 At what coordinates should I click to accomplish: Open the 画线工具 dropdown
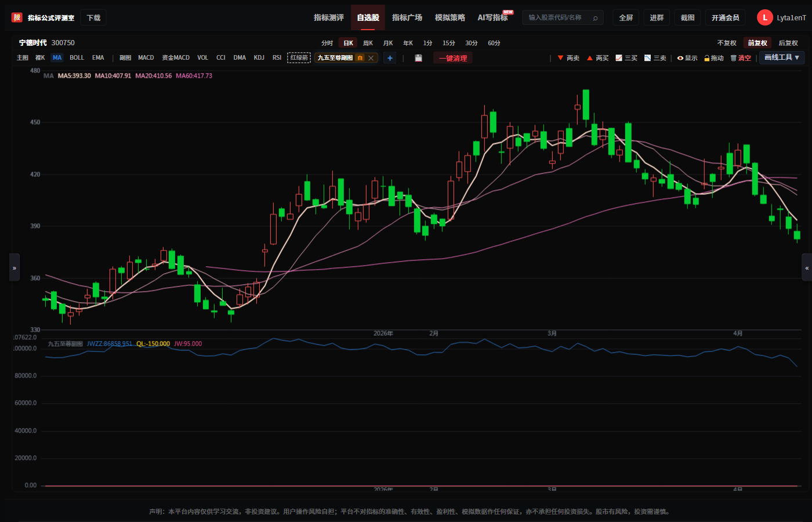782,57
